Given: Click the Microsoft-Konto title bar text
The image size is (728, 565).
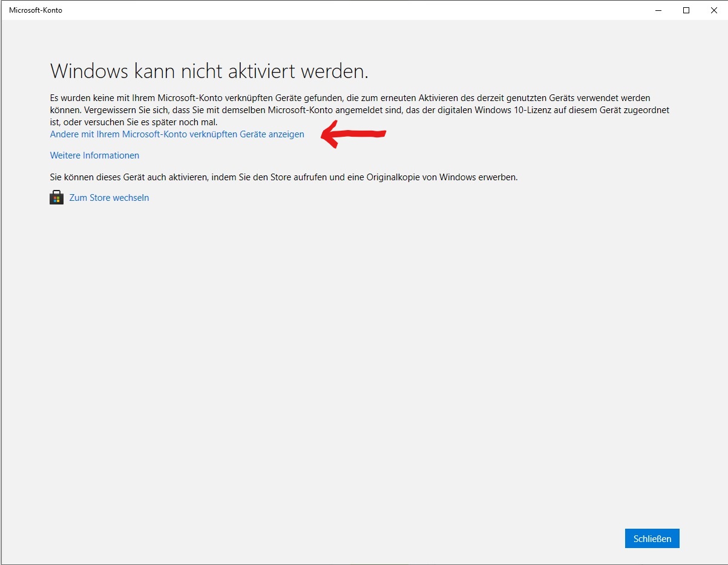Looking at the screenshot, I should (36, 10).
